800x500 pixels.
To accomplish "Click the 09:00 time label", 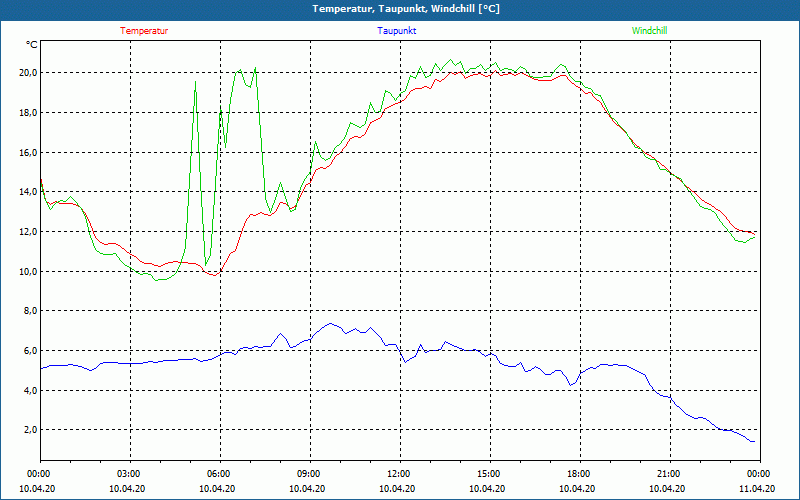I will coord(308,473).
